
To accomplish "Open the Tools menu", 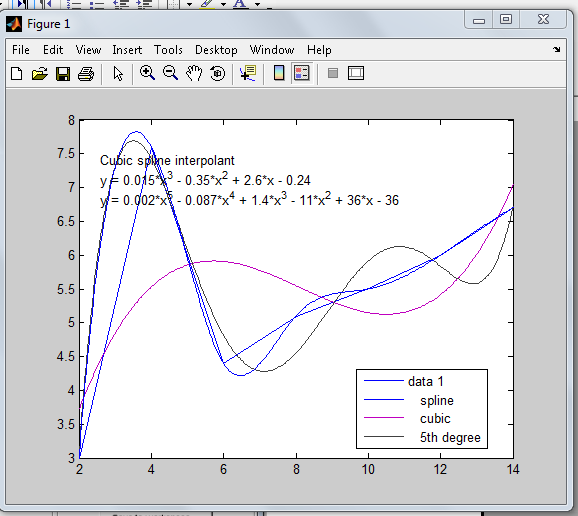I will coord(168,50).
